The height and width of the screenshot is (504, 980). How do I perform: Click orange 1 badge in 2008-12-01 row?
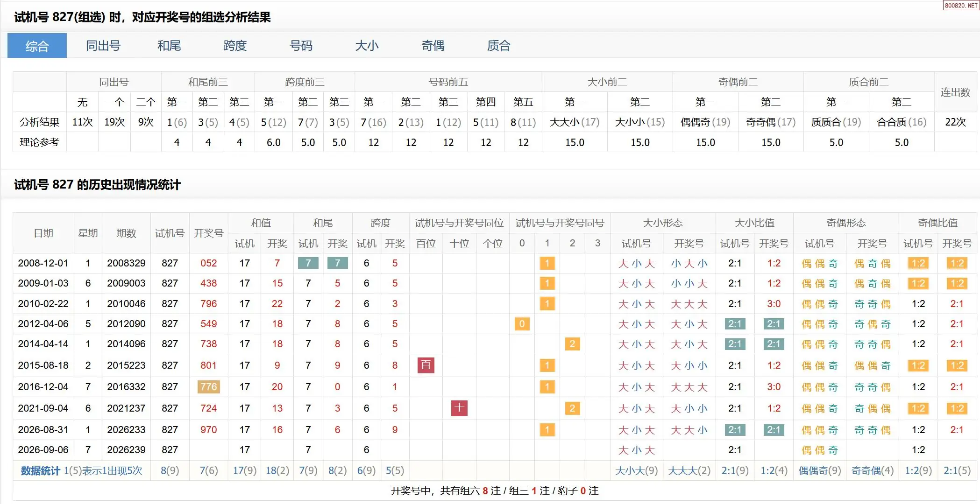[x=547, y=263]
